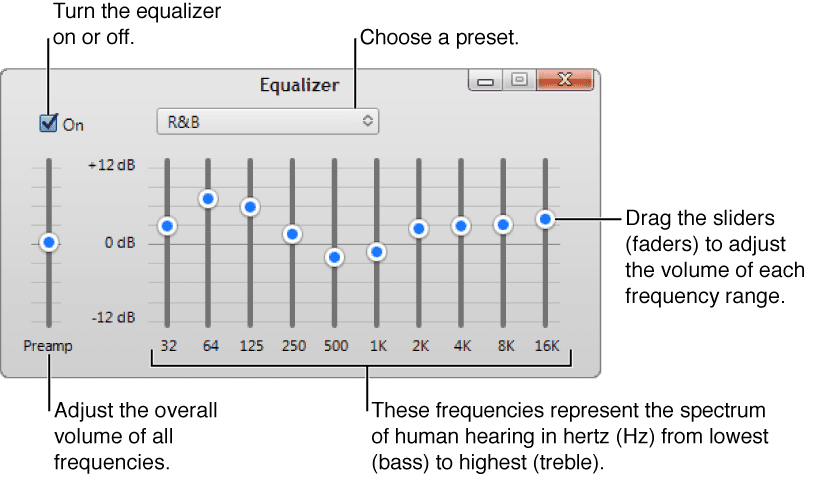Image resolution: width=818 pixels, height=482 pixels.
Task: Click the 64 Hz slider knob
Action: (x=208, y=199)
